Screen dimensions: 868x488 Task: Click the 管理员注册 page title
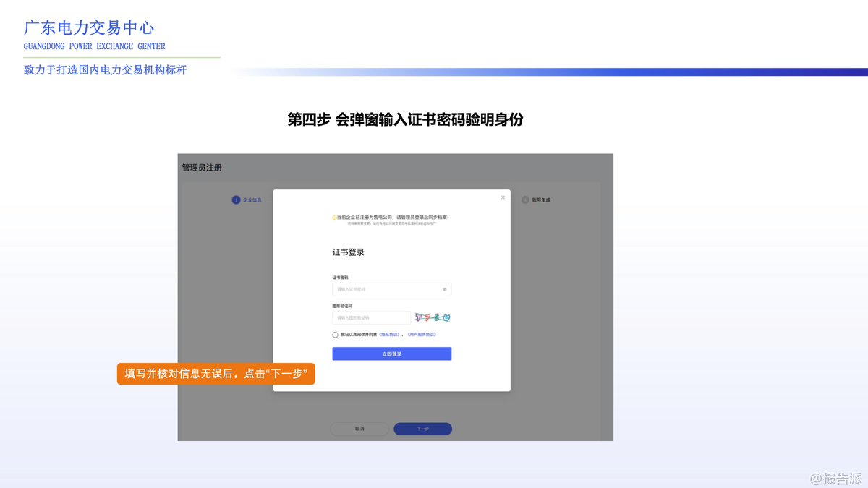pyautogui.click(x=202, y=168)
